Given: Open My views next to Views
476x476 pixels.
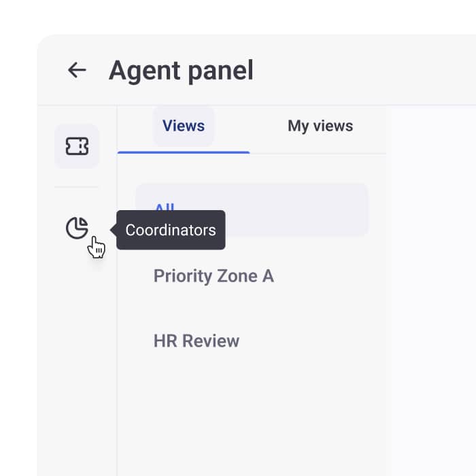Looking at the screenshot, I should pos(320,126).
